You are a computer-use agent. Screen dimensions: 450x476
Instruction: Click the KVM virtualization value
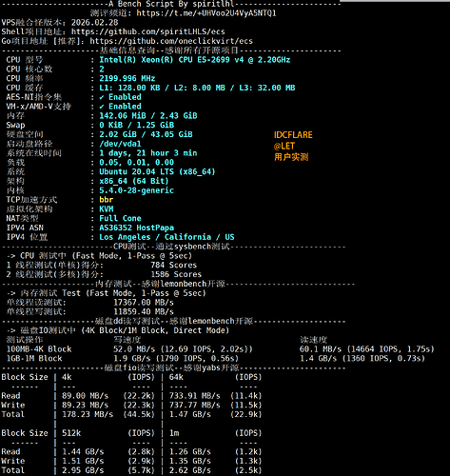click(x=107, y=209)
